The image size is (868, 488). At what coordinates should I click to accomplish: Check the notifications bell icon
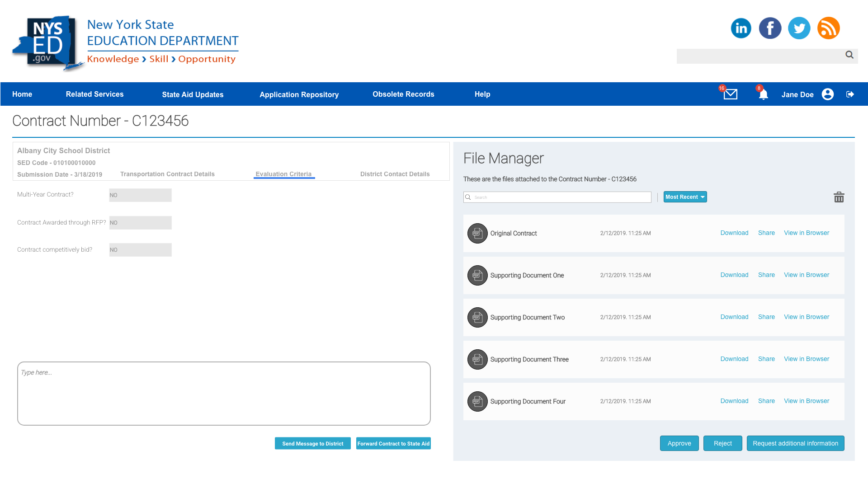763,94
